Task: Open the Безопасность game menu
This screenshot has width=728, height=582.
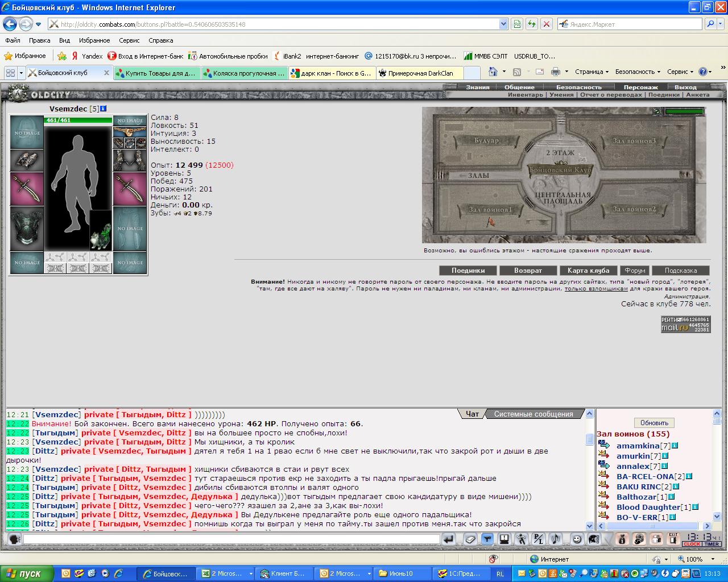Action: pos(578,87)
